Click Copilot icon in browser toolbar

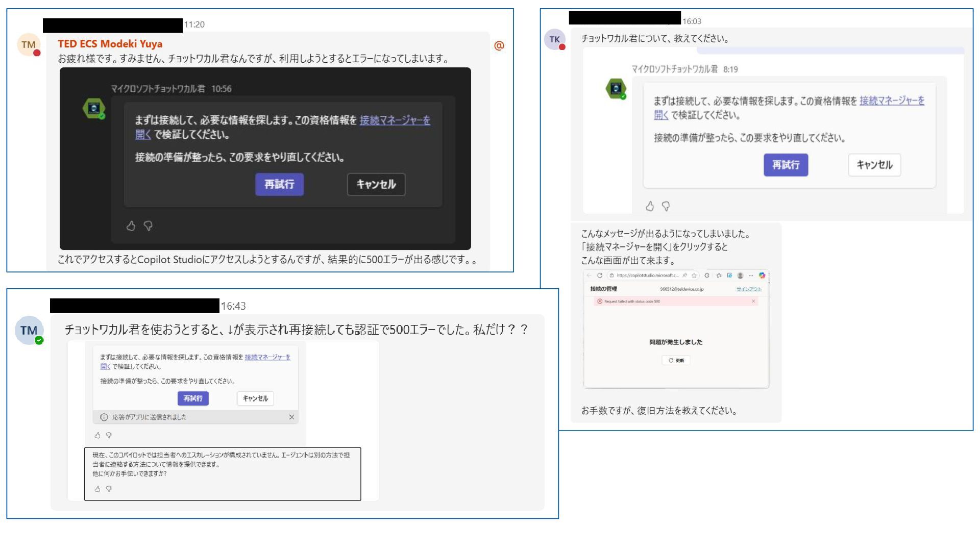point(762,275)
